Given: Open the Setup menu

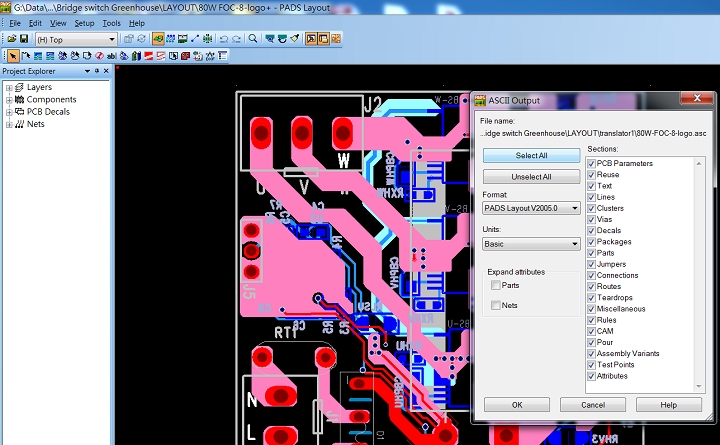Looking at the screenshot, I should [x=84, y=22].
